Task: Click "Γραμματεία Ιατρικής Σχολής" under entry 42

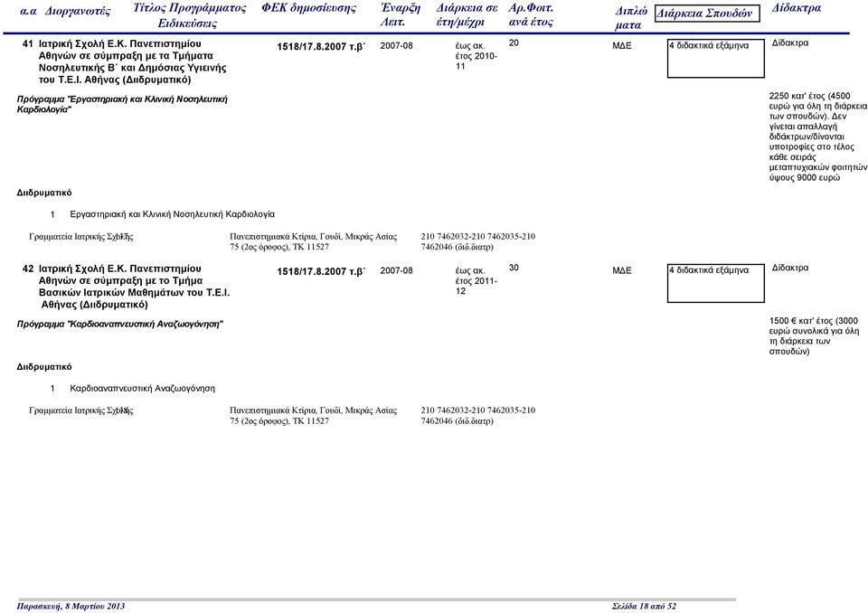Action: (81, 410)
